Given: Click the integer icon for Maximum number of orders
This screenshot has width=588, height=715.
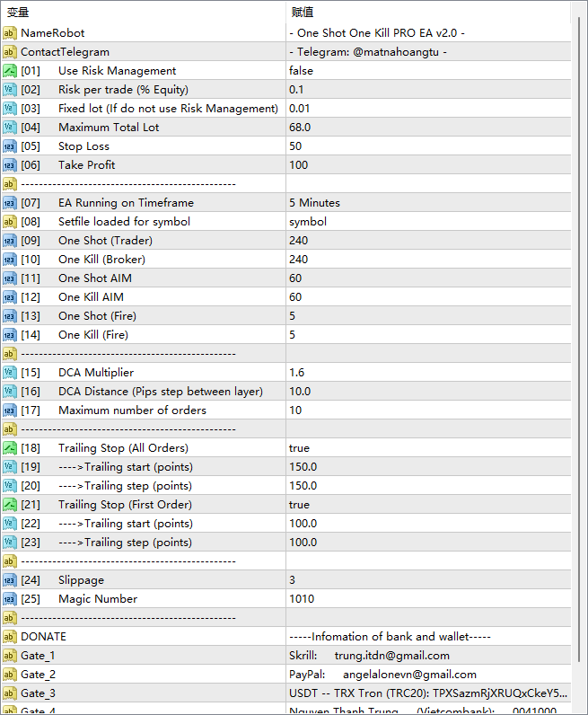Looking at the screenshot, I should point(10,410).
